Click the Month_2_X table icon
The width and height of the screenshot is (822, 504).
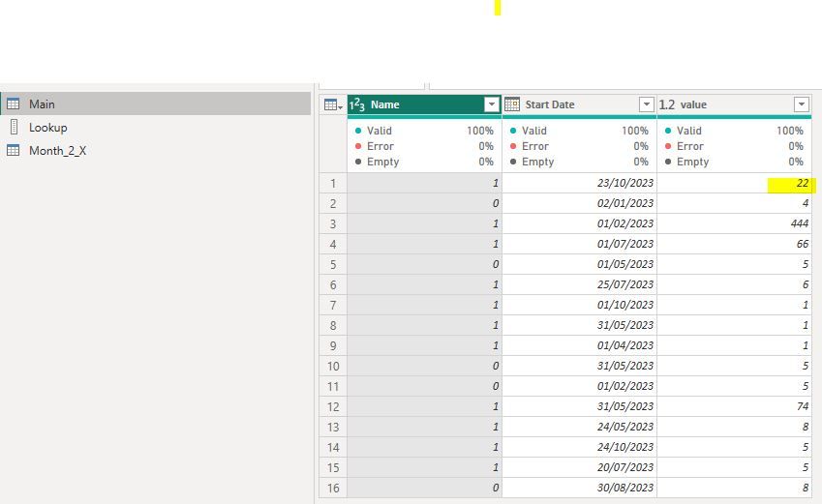14,150
